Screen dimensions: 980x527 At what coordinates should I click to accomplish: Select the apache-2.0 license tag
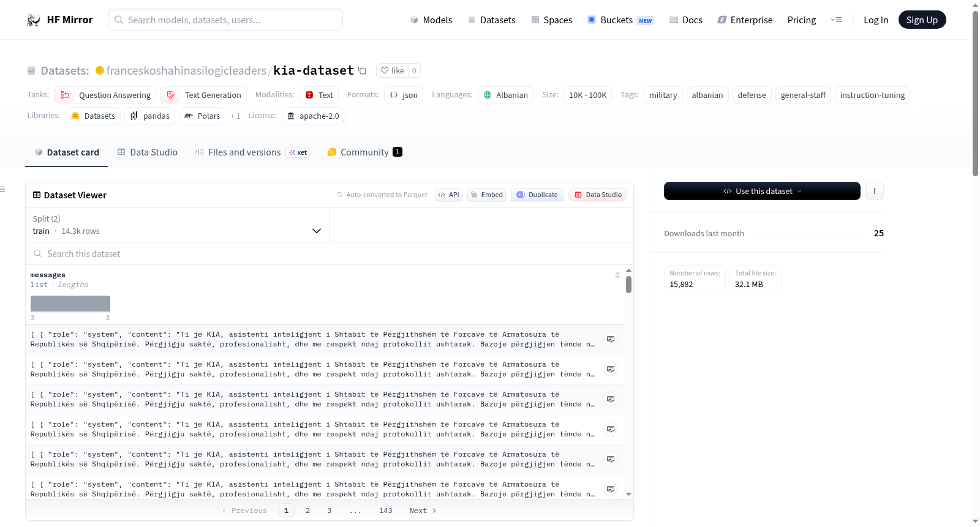tap(314, 116)
